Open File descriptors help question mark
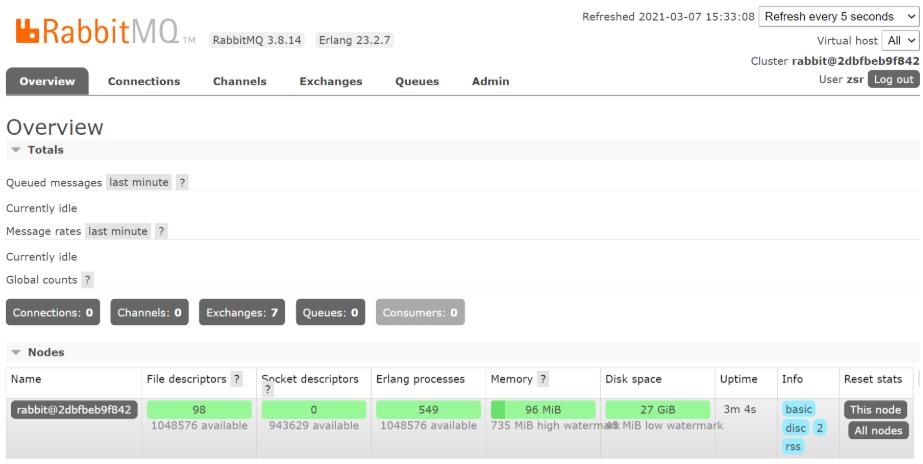The image size is (923, 464). coord(237,379)
